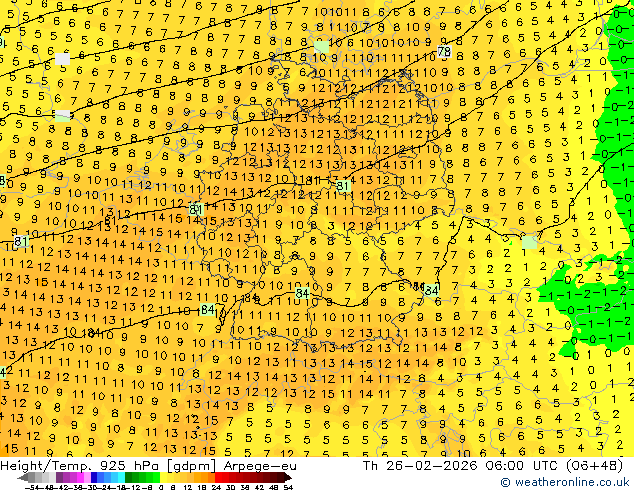
Task: Click the '-54' value on the legend scale
Action: pyautogui.click(x=32, y=487)
